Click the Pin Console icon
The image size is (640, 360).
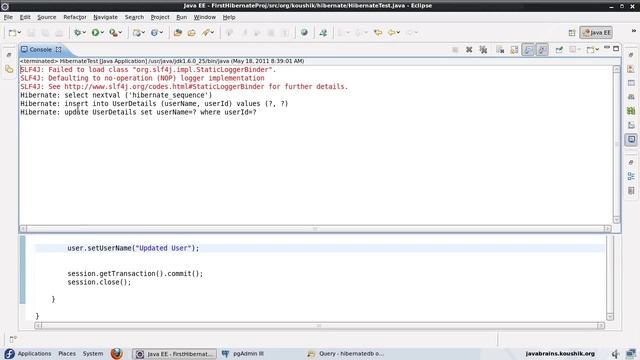pos(559,49)
